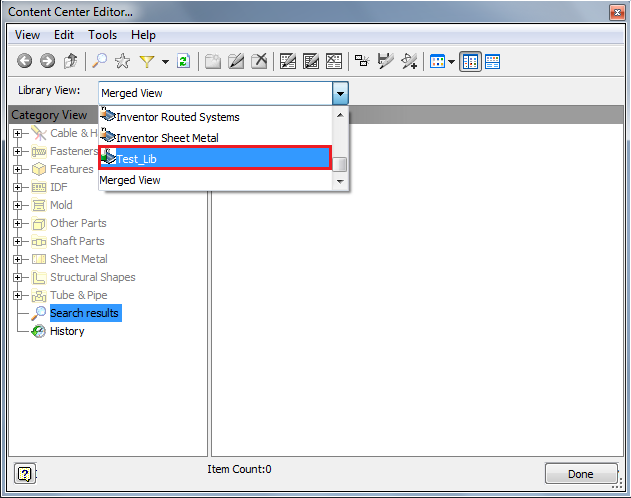Click the Forward navigation arrow

(47, 61)
